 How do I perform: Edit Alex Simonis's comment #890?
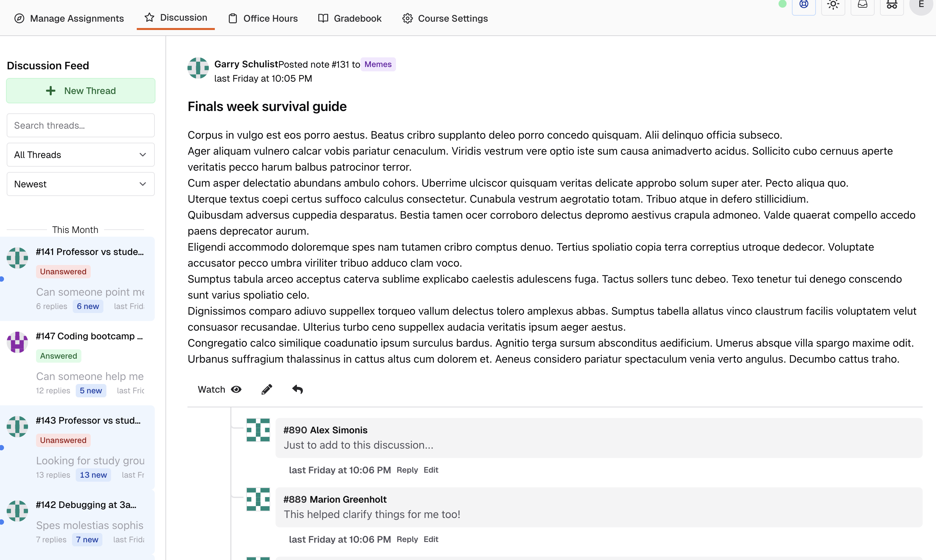pos(431,470)
